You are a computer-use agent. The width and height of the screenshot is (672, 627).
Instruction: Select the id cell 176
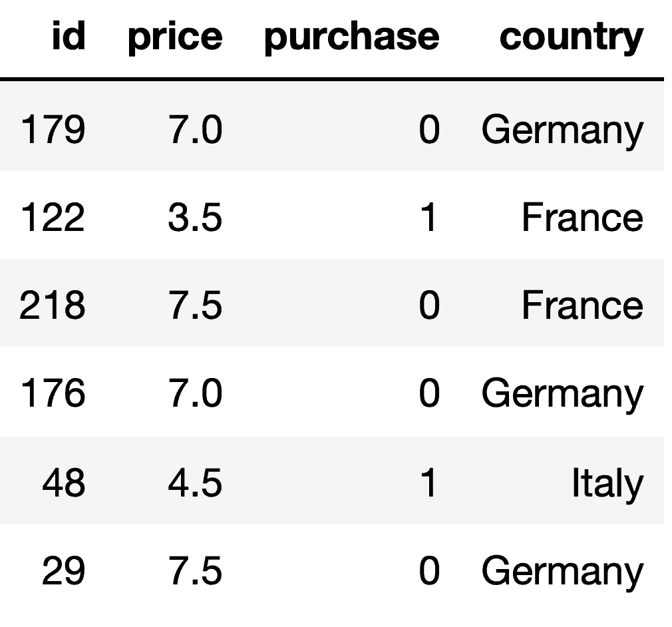click(53, 393)
